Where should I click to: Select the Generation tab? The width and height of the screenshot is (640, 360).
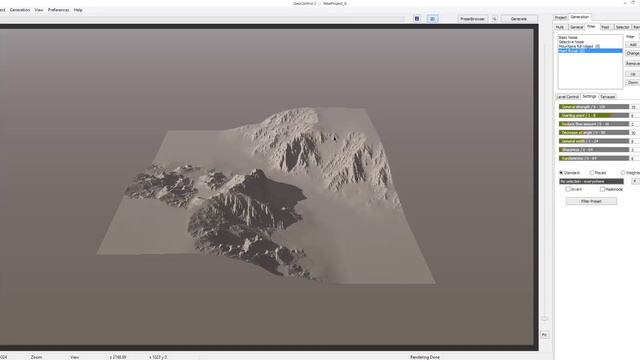click(x=580, y=17)
